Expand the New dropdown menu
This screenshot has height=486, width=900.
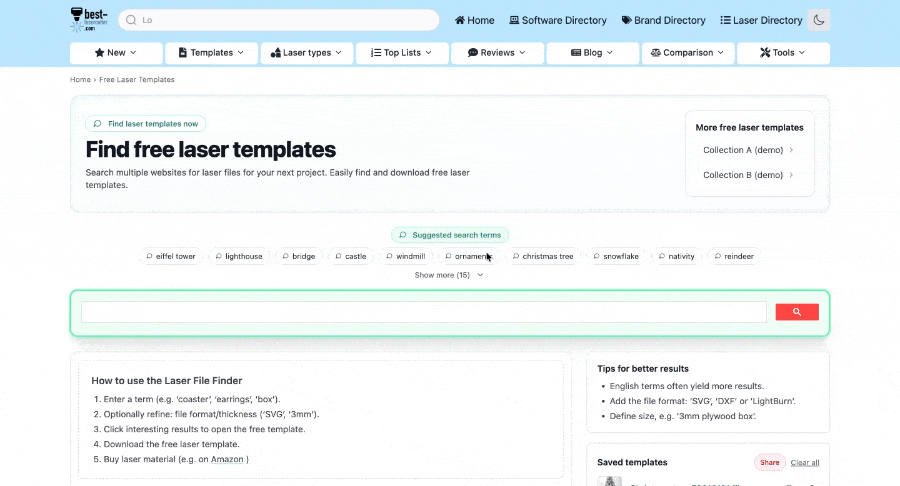[x=115, y=53]
